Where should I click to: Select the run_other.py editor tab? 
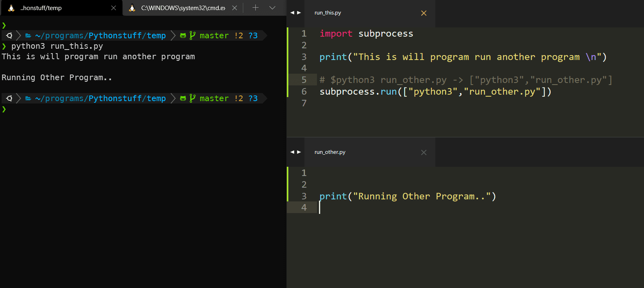(x=330, y=152)
